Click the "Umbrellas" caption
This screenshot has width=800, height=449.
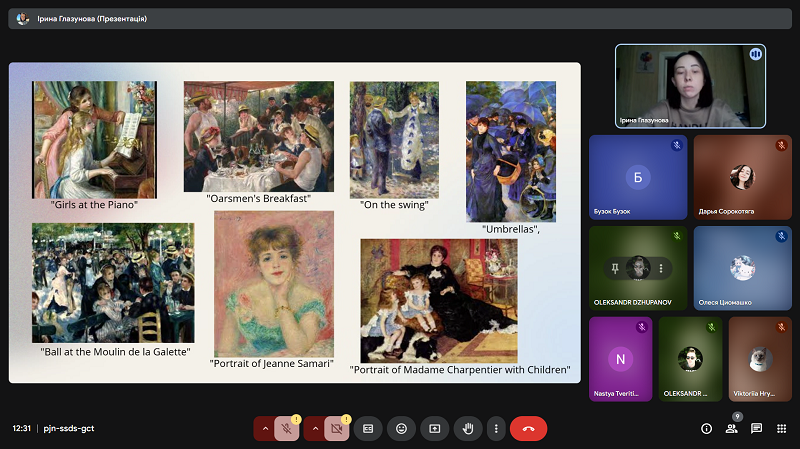[511, 229]
